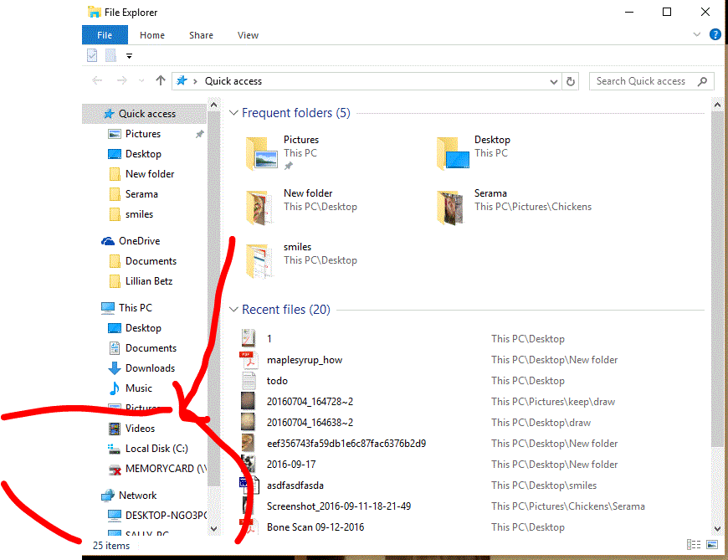
Task: Open Serama in the navigation pane
Action: (141, 194)
